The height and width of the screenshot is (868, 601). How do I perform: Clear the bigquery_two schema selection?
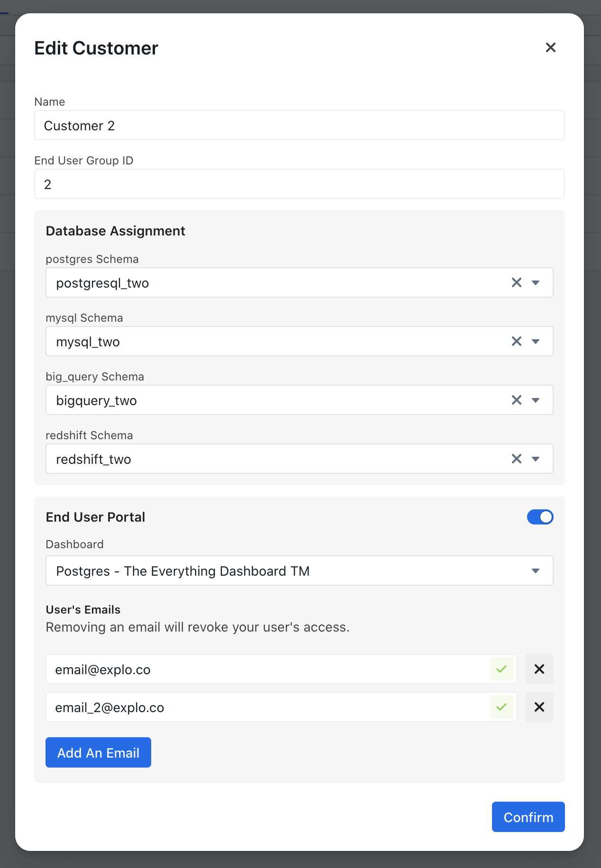(x=516, y=400)
